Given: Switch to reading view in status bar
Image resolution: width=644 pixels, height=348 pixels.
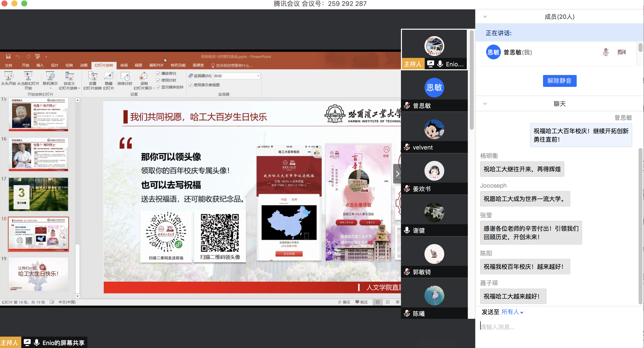Looking at the screenshot, I should click(x=397, y=302).
